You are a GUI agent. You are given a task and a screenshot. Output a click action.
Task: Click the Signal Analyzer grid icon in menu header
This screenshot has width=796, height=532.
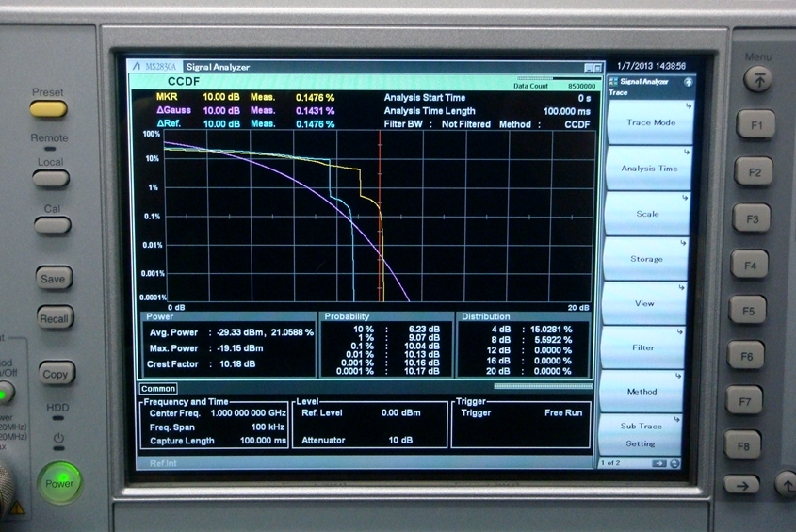point(613,82)
